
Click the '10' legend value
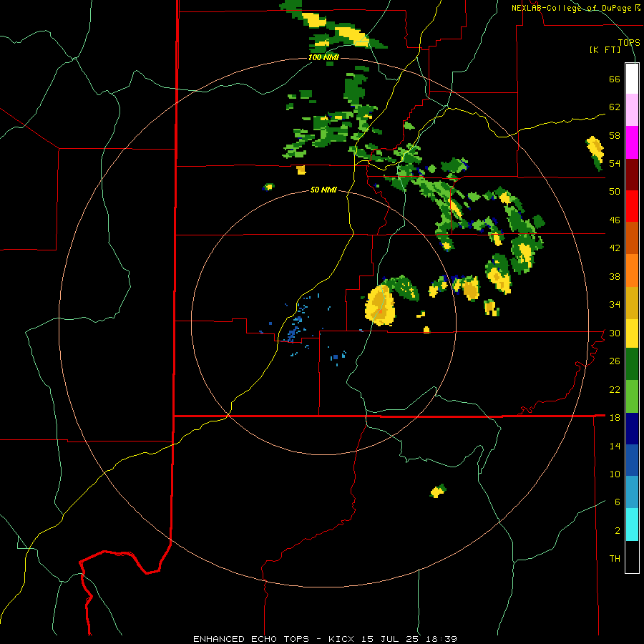(x=615, y=474)
